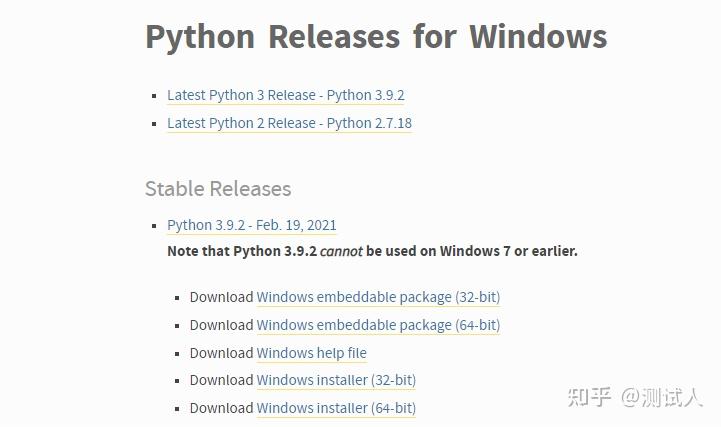Click Download text before Windows installer (64-bit)
This screenshot has width=721, height=427.
point(221,408)
